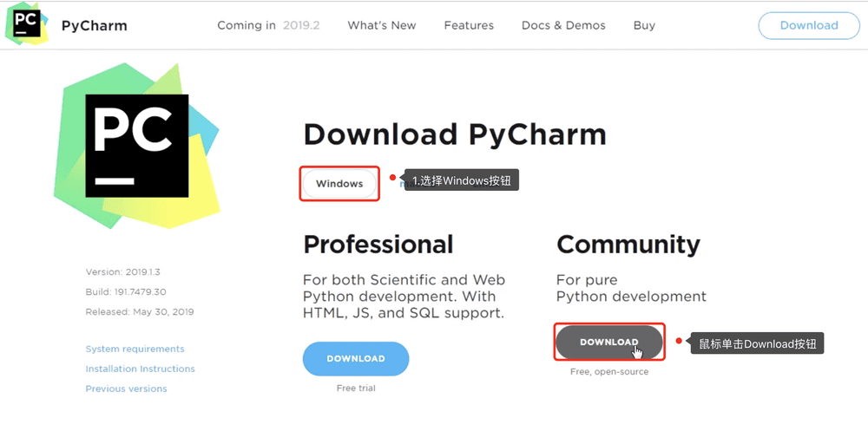Select Released: May 30, 2019 text

[x=140, y=312]
